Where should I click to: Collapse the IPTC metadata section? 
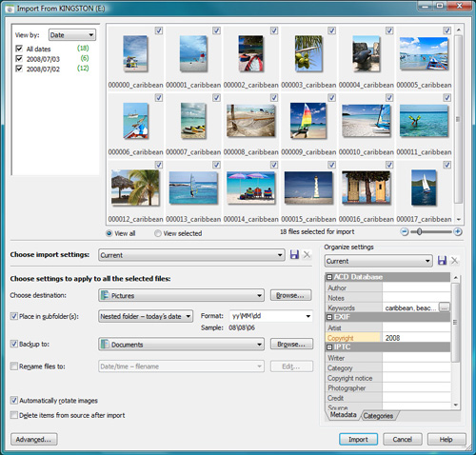329,347
